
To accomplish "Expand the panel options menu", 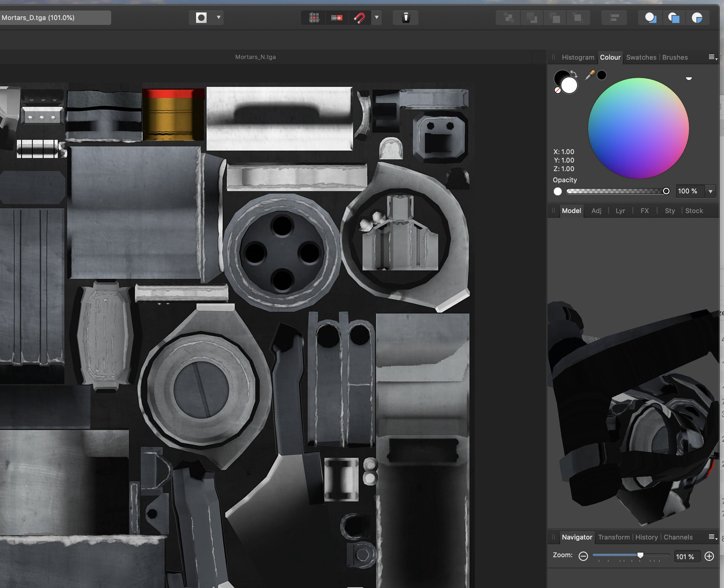I will coord(713,56).
